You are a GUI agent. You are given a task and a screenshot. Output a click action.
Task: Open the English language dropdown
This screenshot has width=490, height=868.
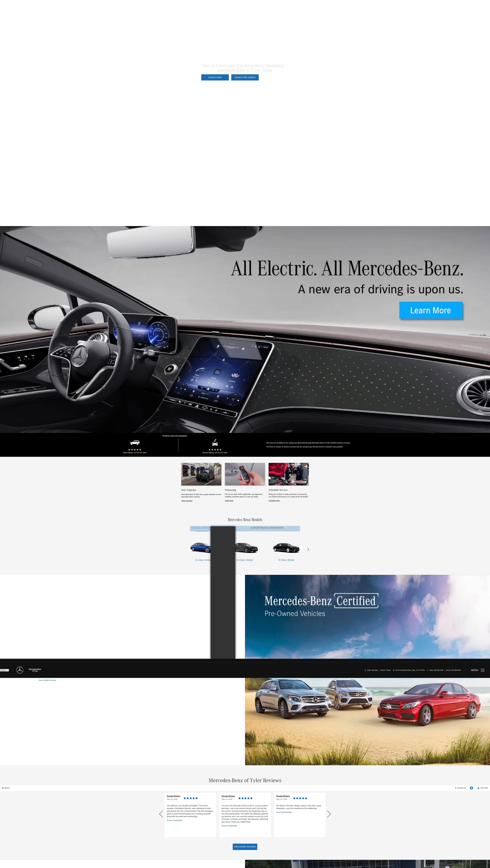4,670
